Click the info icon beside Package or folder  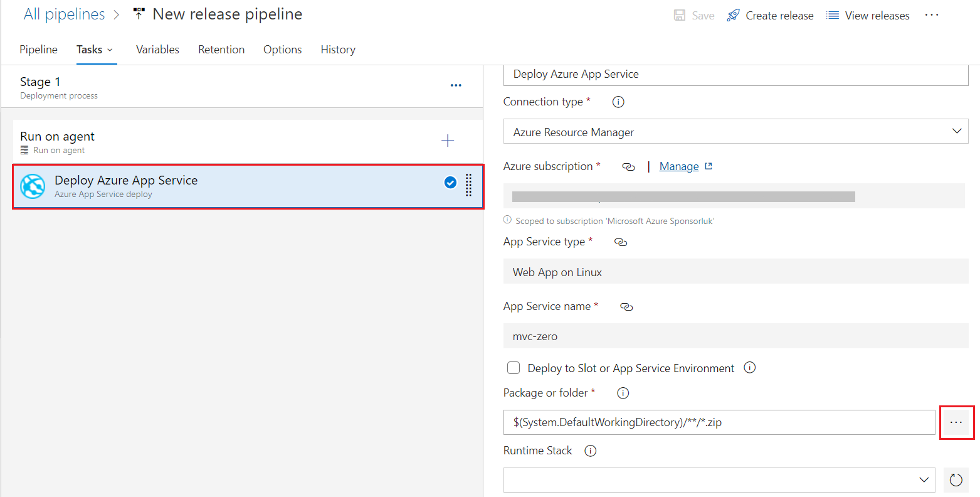623,393
